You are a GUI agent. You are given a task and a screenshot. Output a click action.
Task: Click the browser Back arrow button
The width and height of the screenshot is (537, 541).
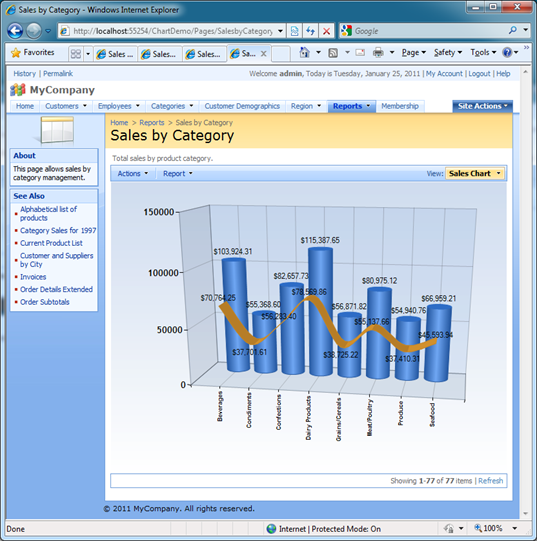[x=15, y=31]
